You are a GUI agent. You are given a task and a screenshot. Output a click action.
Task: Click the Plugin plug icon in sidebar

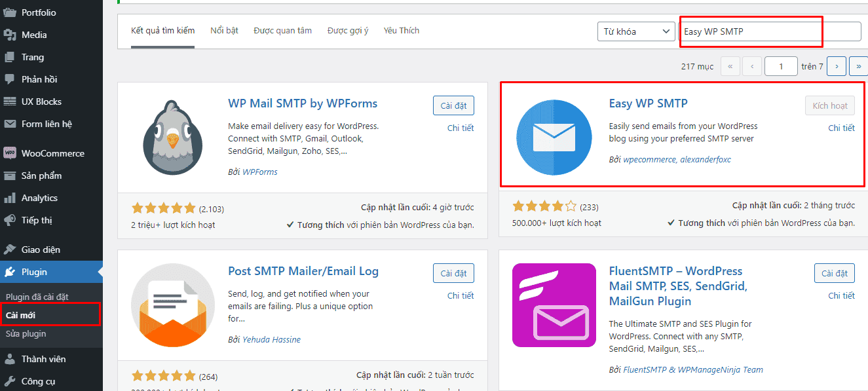click(x=10, y=272)
